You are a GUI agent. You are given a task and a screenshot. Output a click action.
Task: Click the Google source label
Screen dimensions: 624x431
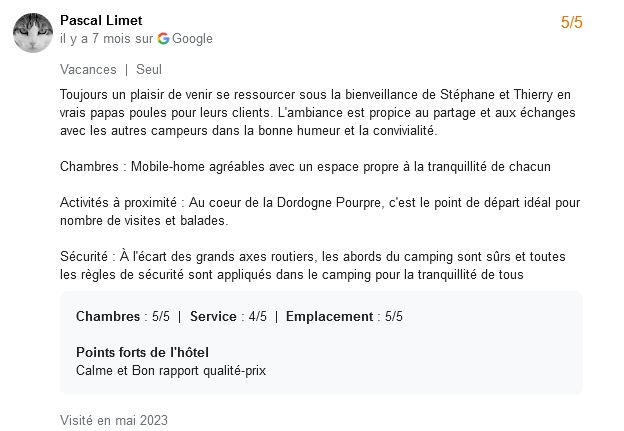(x=185, y=39)
